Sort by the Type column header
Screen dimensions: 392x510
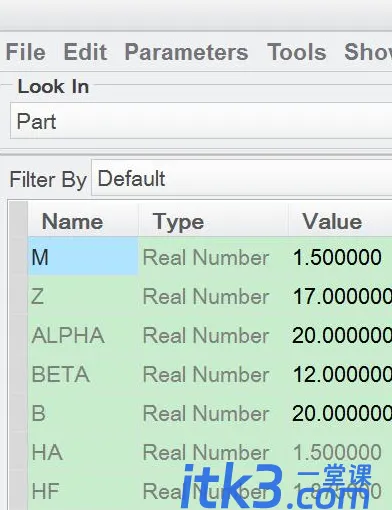[x=214, y=221]
